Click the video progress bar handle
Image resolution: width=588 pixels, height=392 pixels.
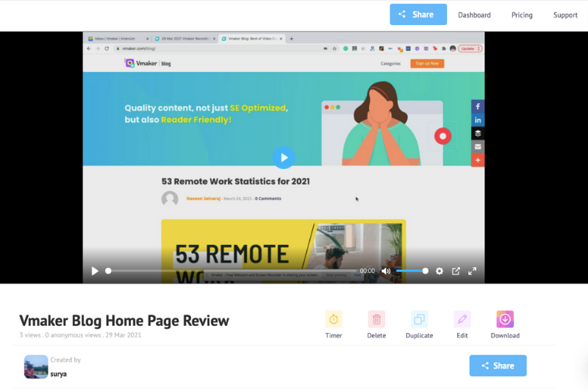(x=108, y=271)
